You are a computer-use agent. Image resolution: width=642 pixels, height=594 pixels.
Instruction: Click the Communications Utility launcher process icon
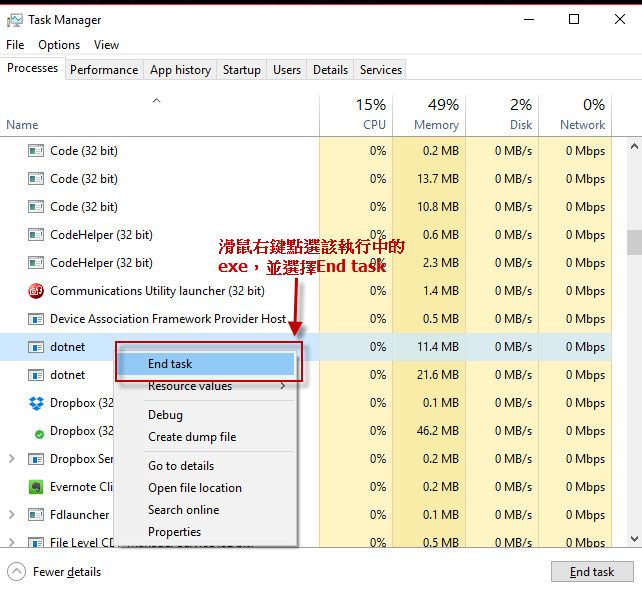36,291
